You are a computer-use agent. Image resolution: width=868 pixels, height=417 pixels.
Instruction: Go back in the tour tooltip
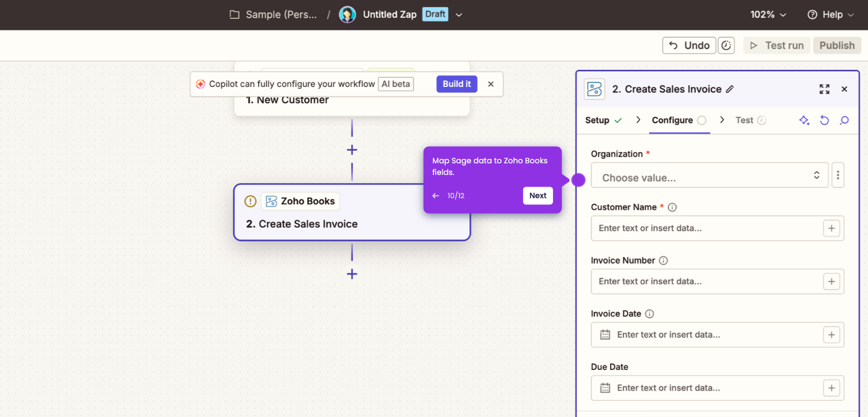pos(436,195)
